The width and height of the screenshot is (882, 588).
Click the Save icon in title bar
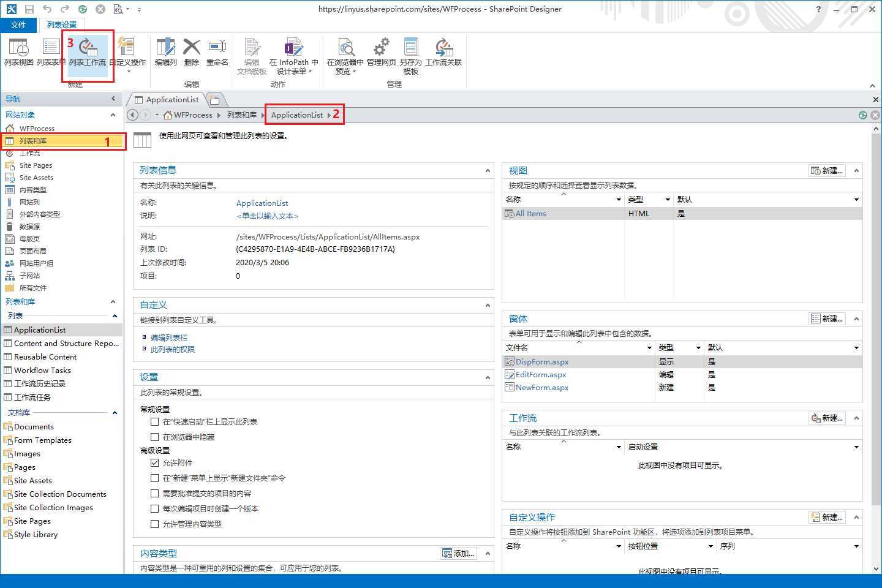pyautogui.click(x=29, y=9)
